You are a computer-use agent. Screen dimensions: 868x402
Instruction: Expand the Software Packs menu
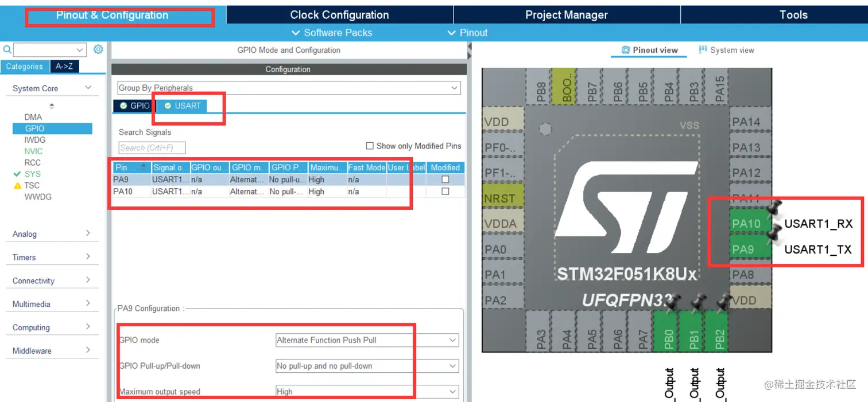332,33
